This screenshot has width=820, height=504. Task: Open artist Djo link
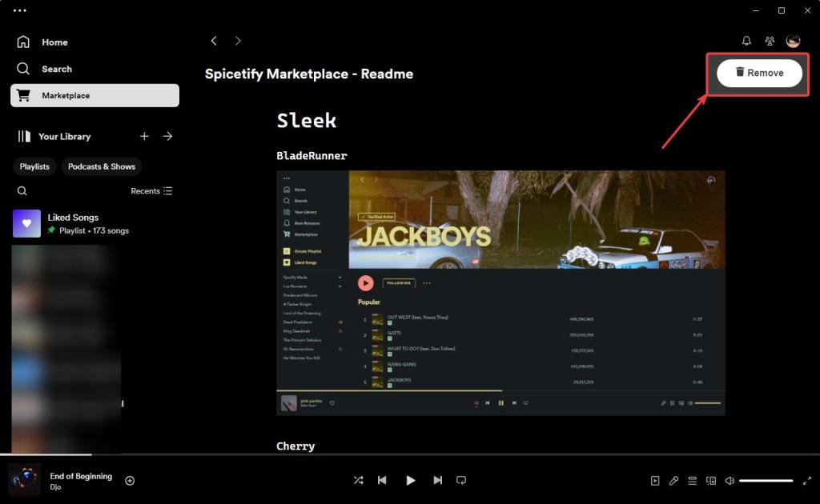[x=55, y=486]
